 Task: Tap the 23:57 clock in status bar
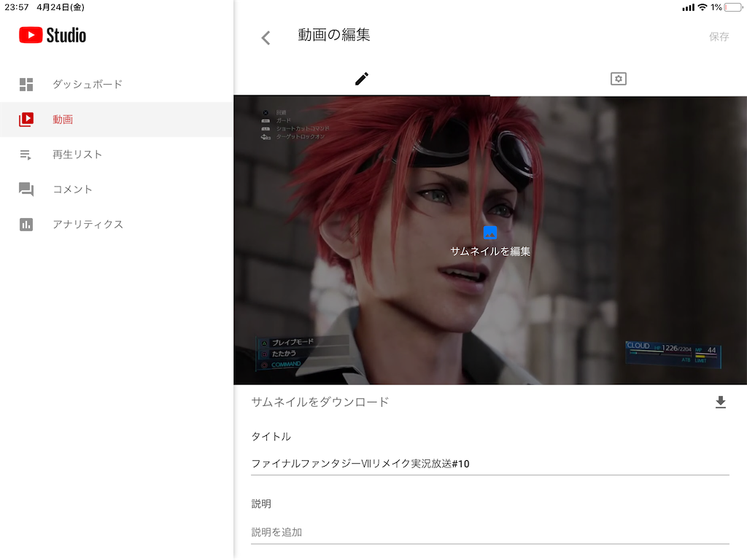[17, 7]
